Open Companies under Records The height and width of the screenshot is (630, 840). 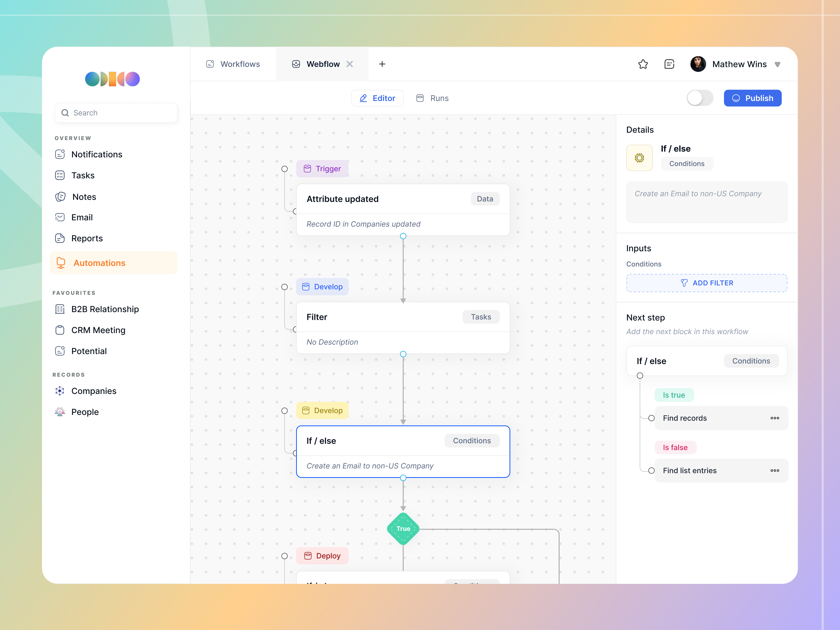[93, 391]
